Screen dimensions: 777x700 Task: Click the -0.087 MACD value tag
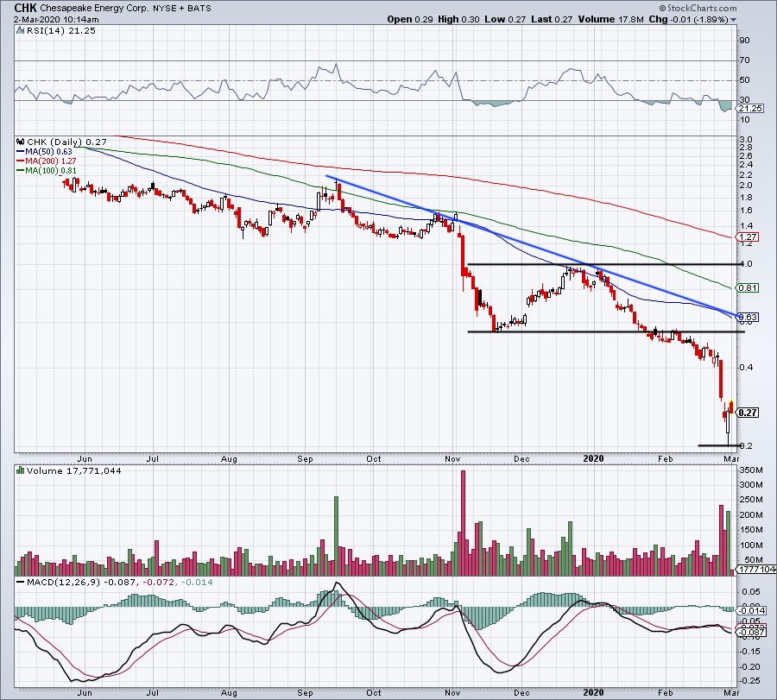pyautogui.click(x=752, y=632)
